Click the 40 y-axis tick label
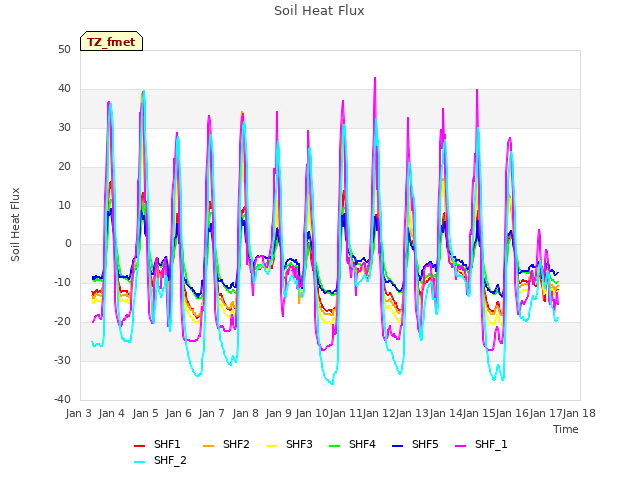The width and height of the screenshot is (640, 480). [x=64, y=89]
